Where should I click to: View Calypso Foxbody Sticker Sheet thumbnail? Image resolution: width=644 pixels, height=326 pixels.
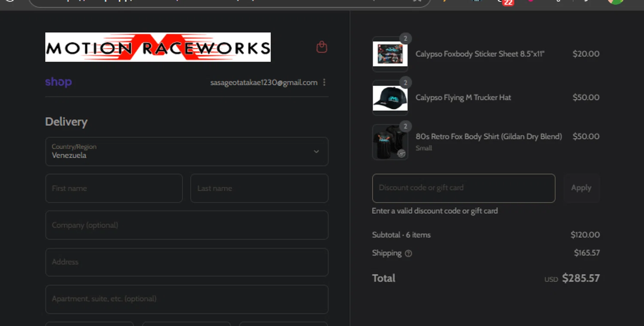[x=390, y=54]
